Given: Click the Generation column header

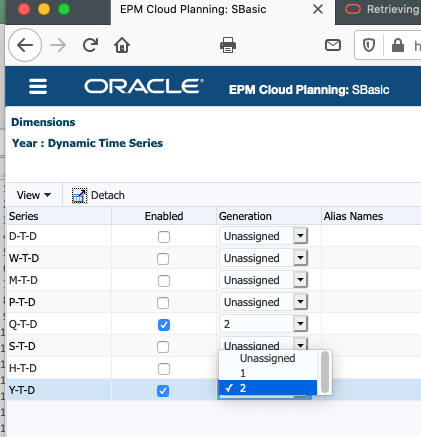Looking at the screenshot, I should [269, 216].
